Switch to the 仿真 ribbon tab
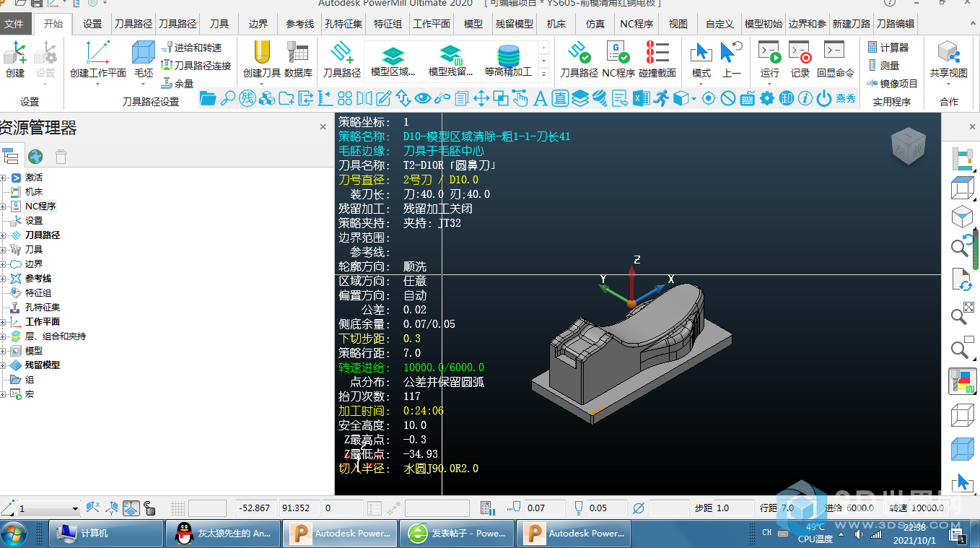The height and width of the screenshot is (548, 980). tap(595, 24)
